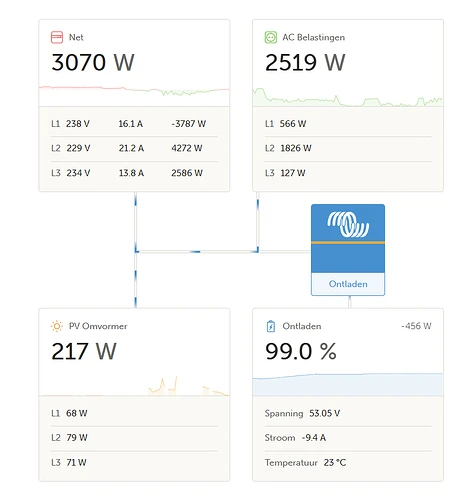Select Net L1 power -3787 W
The width and height of the screenshot is (466, 500).
(189, 124)
